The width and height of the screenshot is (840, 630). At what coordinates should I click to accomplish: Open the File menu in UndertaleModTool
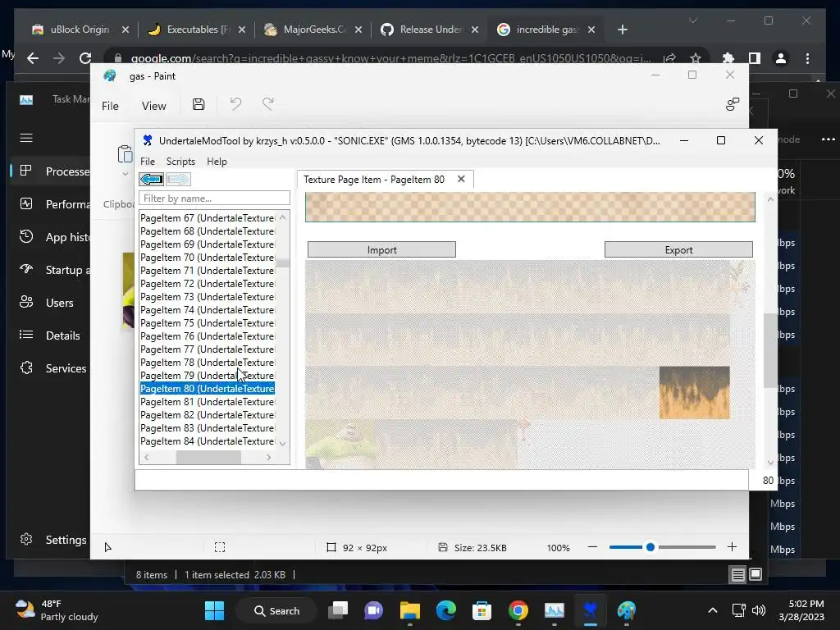pyautogui.click(x=148, y=162)
